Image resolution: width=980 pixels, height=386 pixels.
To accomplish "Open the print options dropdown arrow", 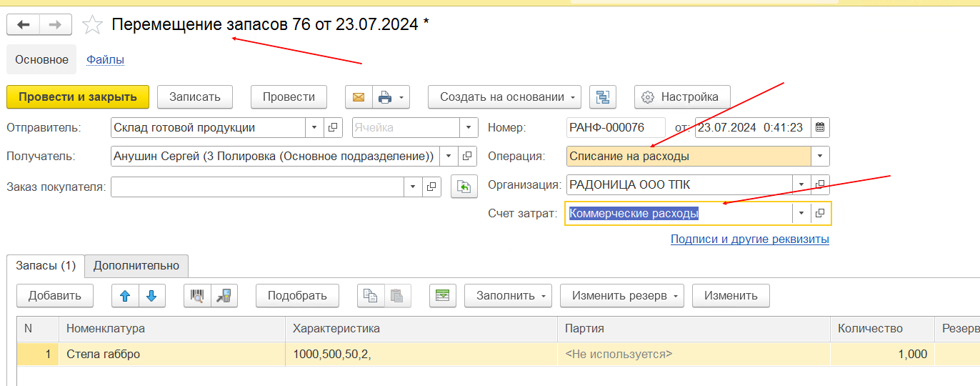I will [x=402, y=97].
